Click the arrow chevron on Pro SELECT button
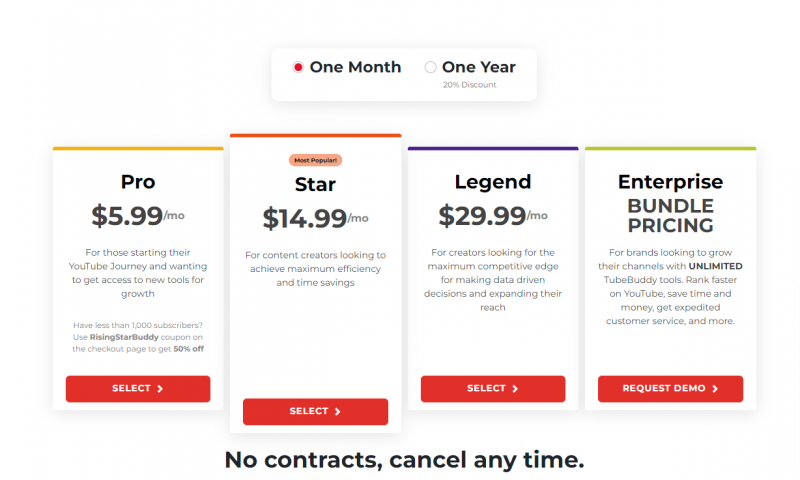 [160, 389]
